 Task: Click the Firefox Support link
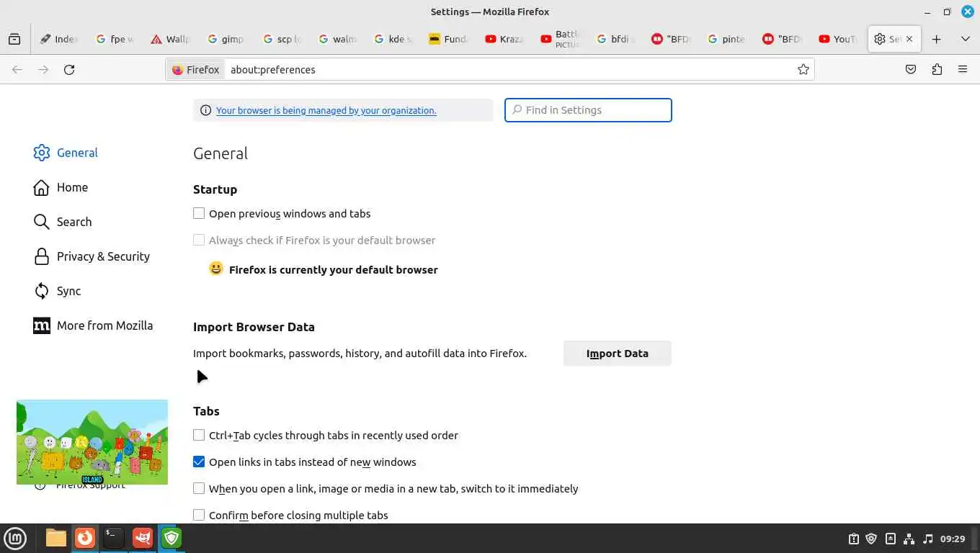click(90, 485)
